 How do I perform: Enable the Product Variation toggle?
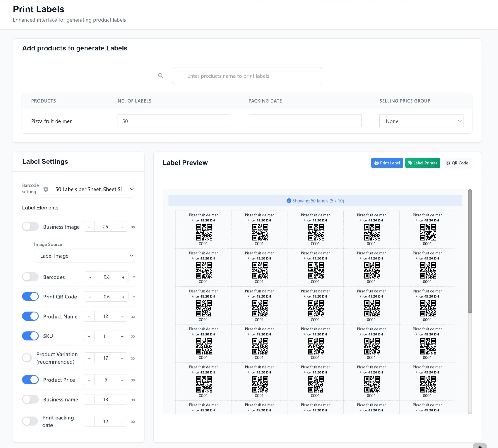tap(27, 358)
